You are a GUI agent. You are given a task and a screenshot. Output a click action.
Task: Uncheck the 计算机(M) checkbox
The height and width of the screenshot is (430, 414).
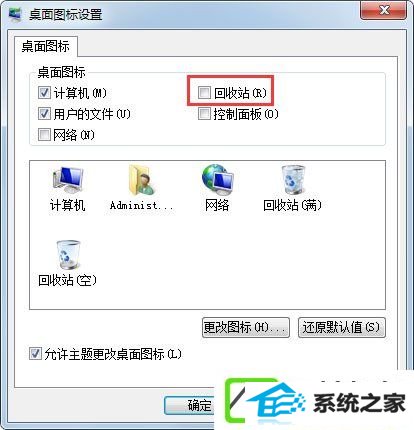pos(44,93)
